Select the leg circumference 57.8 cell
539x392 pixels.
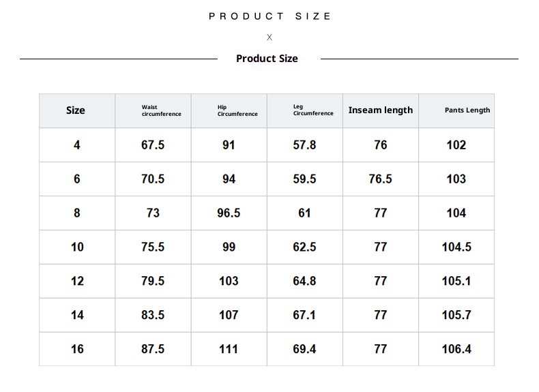(x=304, y=145)
